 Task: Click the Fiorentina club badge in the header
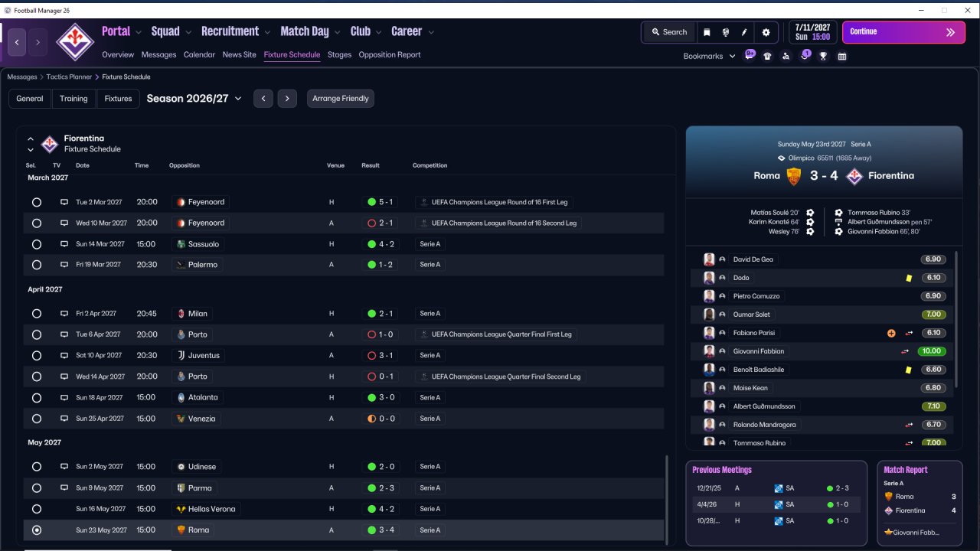click(x=75, y=41)
